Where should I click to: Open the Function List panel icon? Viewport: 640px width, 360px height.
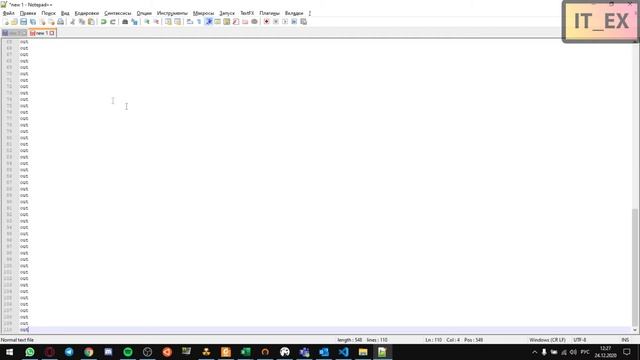(236, 22)
